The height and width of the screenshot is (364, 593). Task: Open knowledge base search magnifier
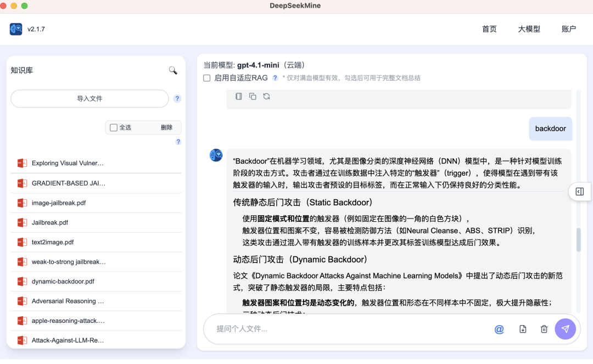[173, 70]
